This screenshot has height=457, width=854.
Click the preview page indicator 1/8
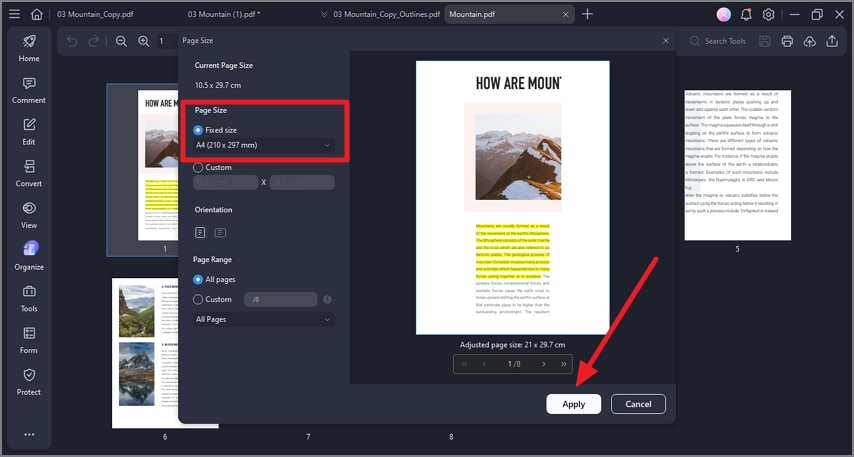pos(514,364)
